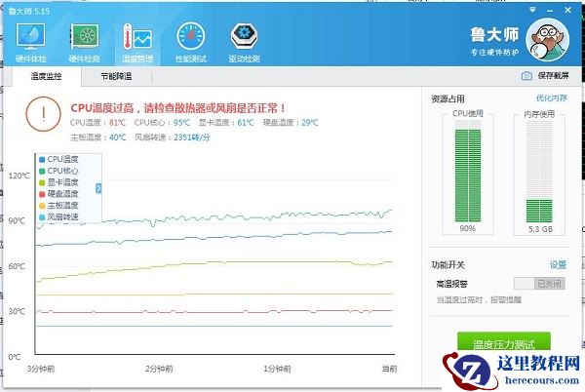The image size is (585, 392).
Task: Click the 功能开关 section heading
Action: pos(448,265)
